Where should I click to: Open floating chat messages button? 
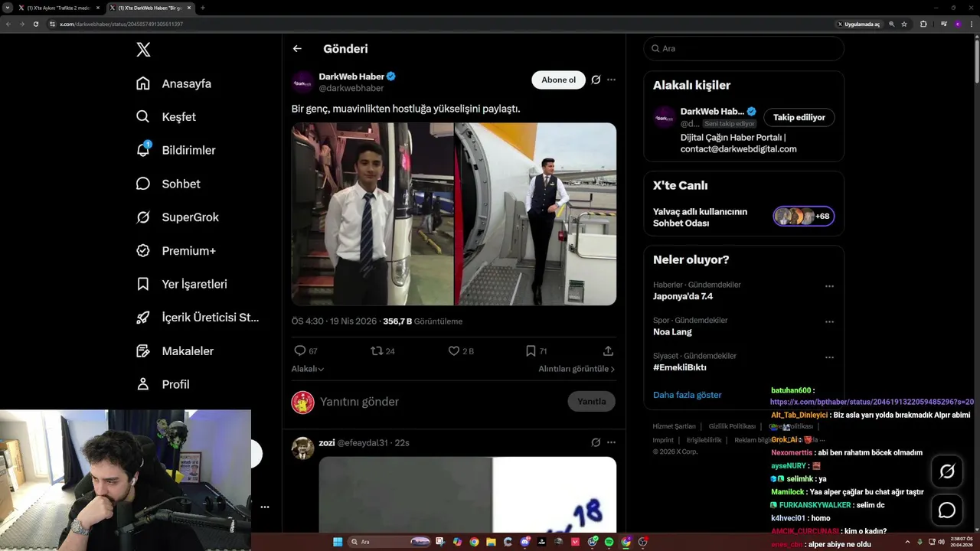(947, 510)
